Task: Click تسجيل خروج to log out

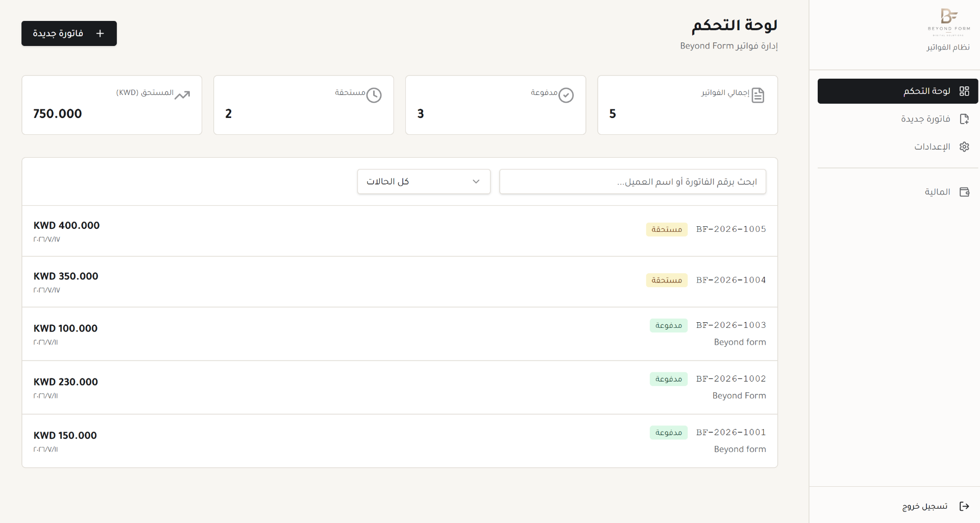Action: point(936,506)
